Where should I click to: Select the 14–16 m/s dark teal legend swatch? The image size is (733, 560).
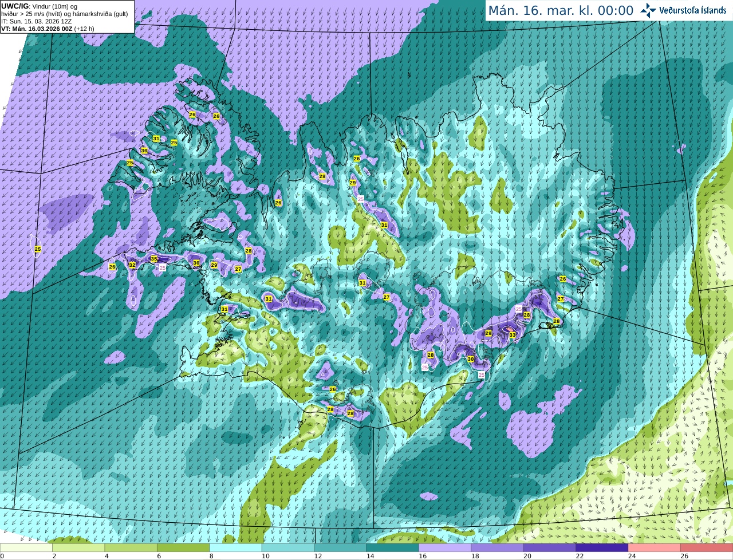click(392, 548)
